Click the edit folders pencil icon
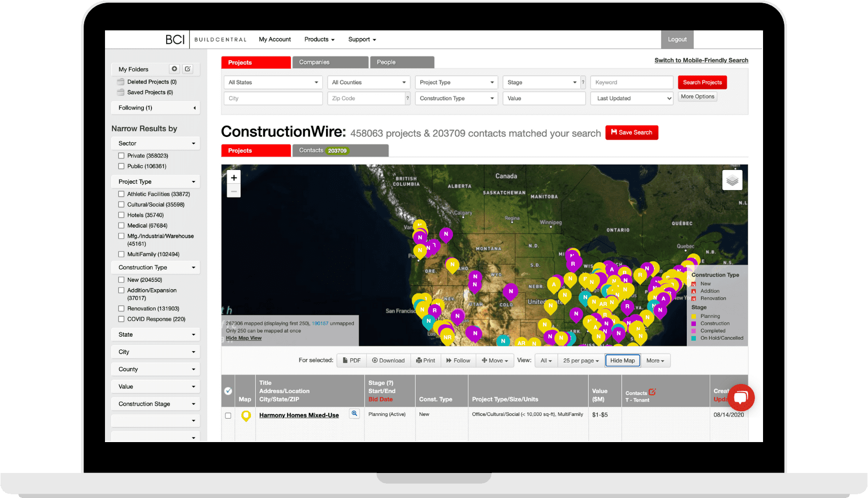Viewport: 868px width, 498px height. 188,69
